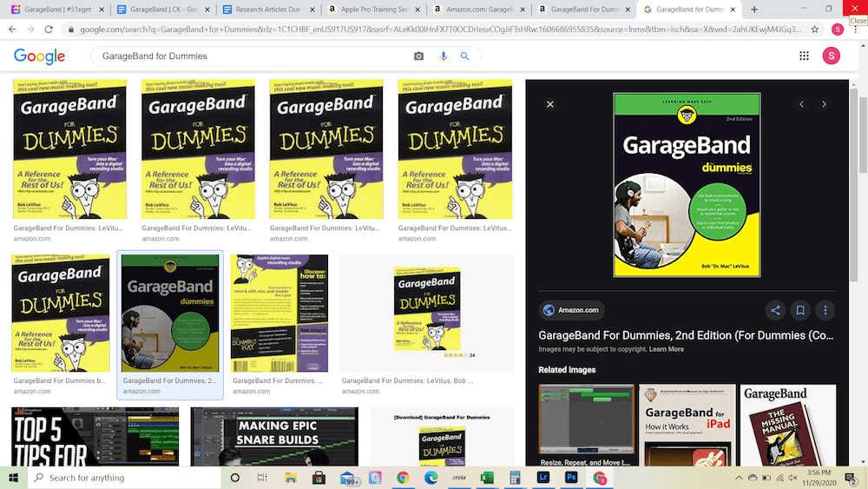Viewport: 868px width, 489px height.
Task: Switch to Amazon GarageBand For Dummies tab
Action: [x=585, y=10]
